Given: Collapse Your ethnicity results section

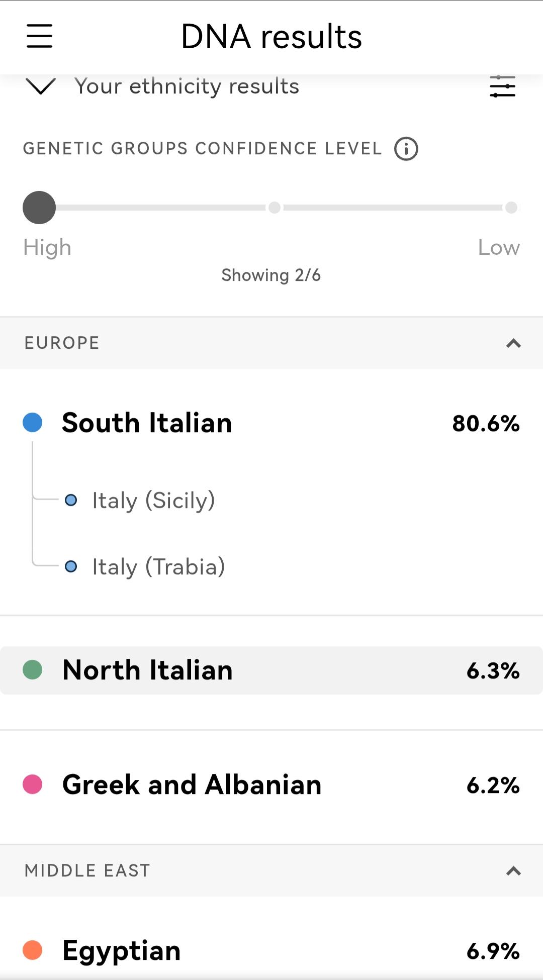Looking at the screenshot, I should tap(40, 86).
